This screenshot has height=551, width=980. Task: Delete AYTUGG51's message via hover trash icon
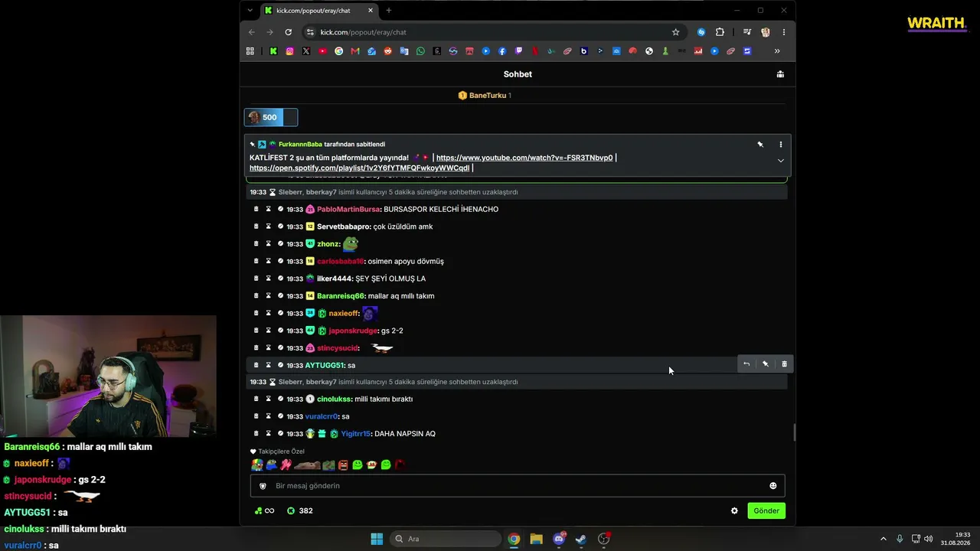click(x=784, y=364)
